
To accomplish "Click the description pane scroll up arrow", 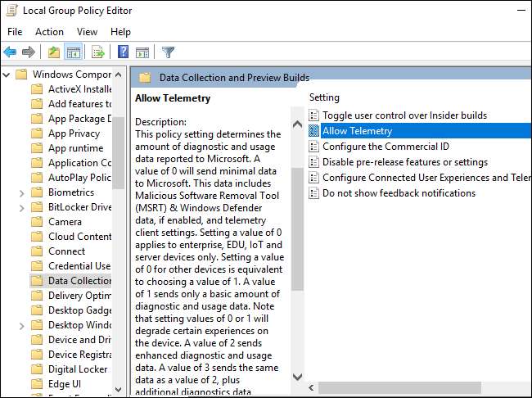I will pyautogui.click(x=298, y=124).
